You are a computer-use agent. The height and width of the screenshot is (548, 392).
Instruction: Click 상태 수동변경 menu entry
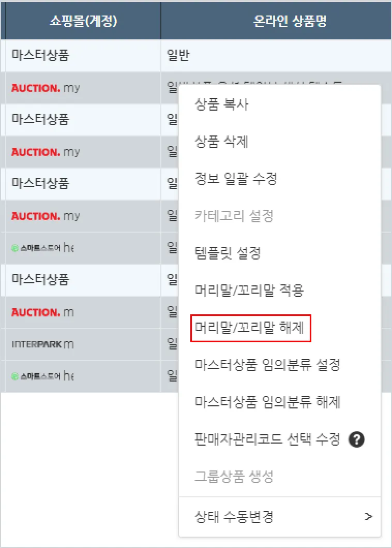[234, 516]
